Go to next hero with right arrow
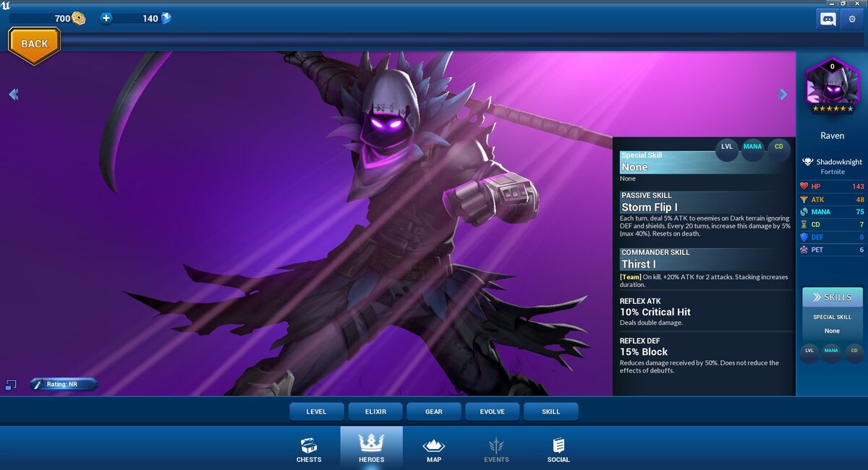 click(x=783, y=94)
